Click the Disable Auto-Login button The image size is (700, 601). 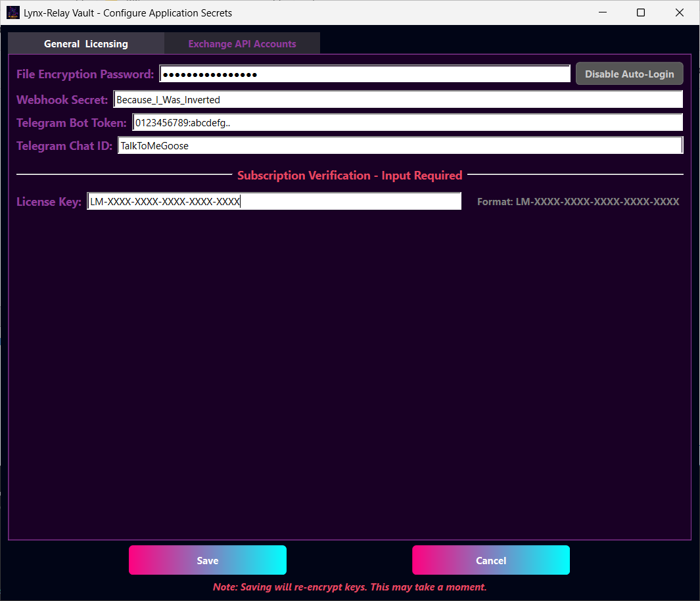tap(629, 74)
